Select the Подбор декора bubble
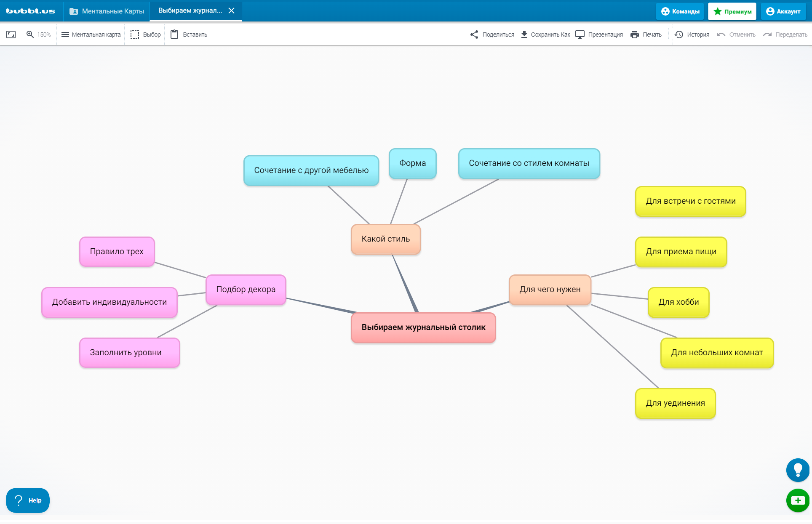This screenshot has width=812, height=524. pyautogui.click(x=246, y=290)
